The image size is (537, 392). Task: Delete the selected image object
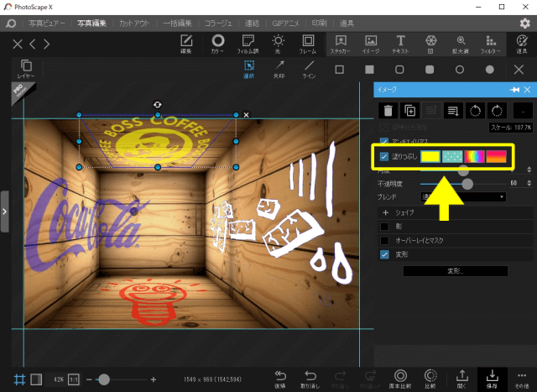point(388,111)
